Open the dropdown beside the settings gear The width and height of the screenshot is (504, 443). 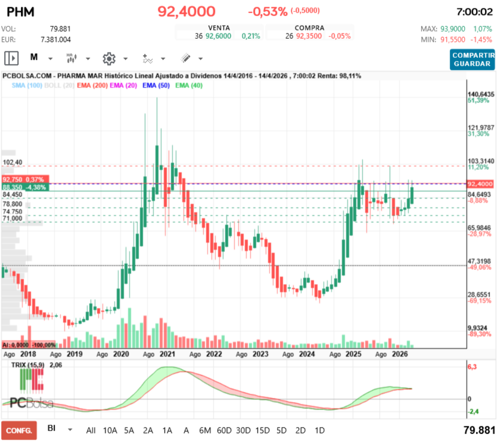[x=125, y=58]
